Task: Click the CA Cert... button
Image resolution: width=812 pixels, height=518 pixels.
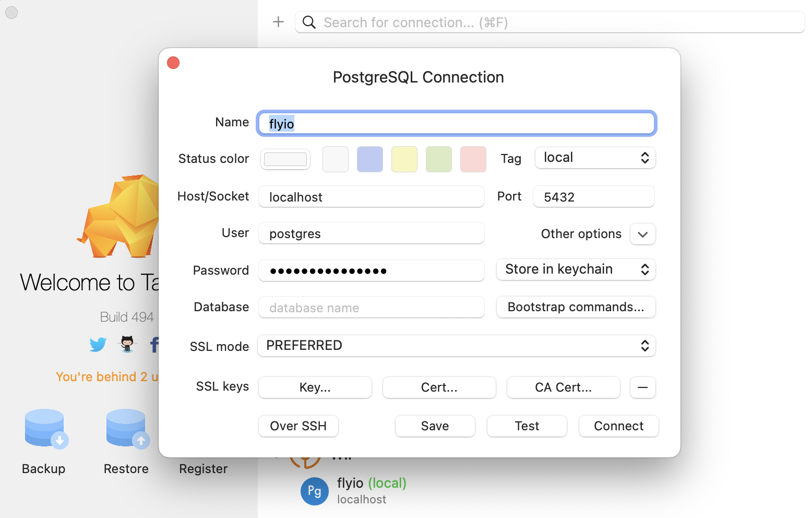Action: click(x=564, y=387)
